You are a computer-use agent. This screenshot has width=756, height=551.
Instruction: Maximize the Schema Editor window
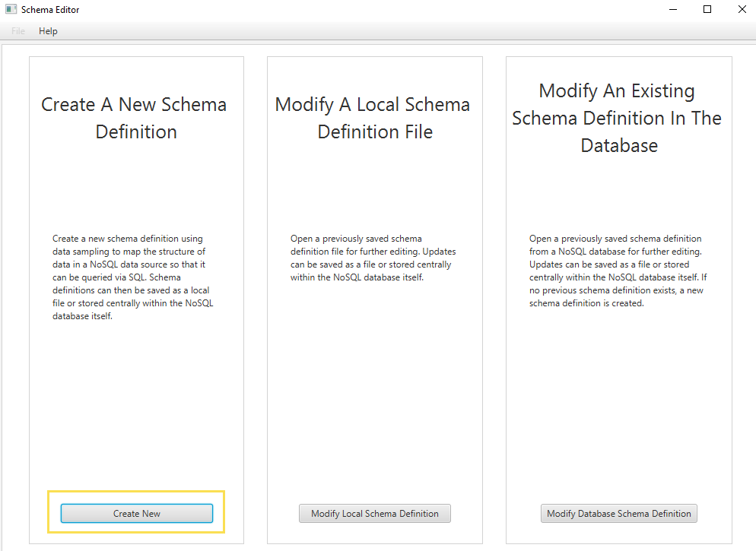click(x=707, y=10)
